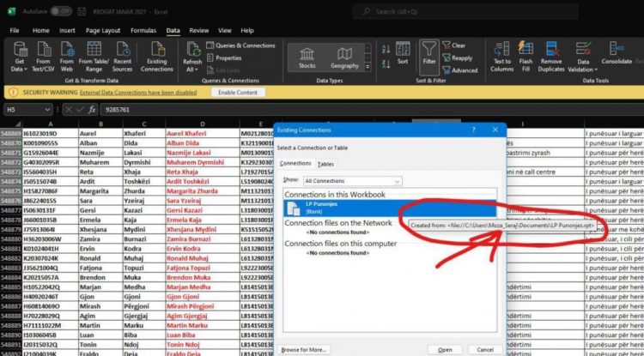Click the Search box in title bar

(429, 11)
